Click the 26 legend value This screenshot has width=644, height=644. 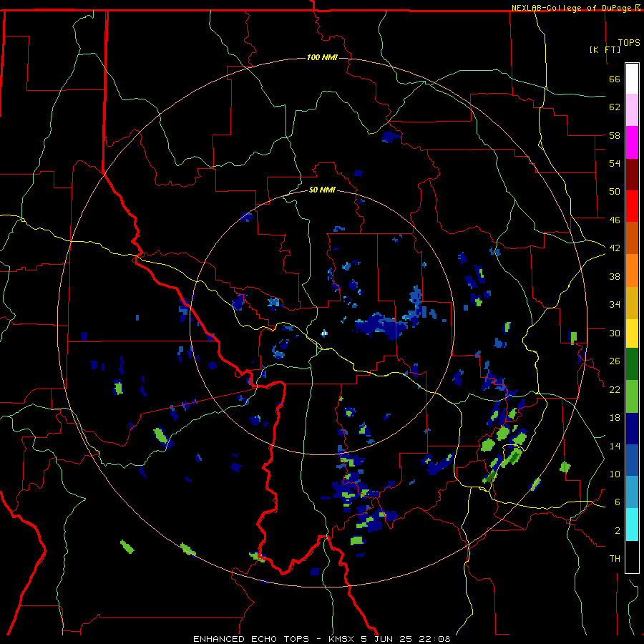[x=615, y=361]
